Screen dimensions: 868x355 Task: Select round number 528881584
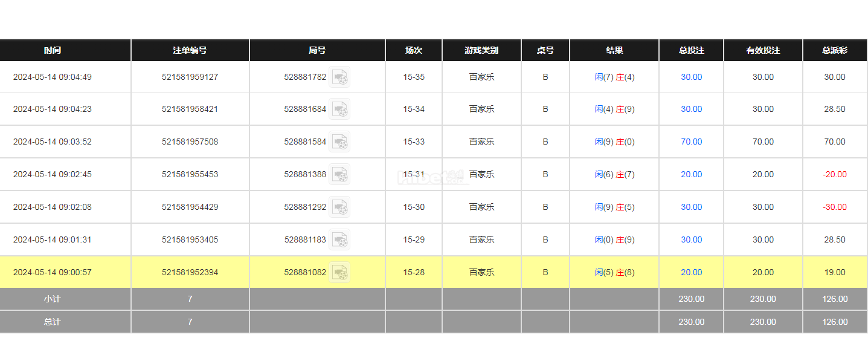[305, 142]
